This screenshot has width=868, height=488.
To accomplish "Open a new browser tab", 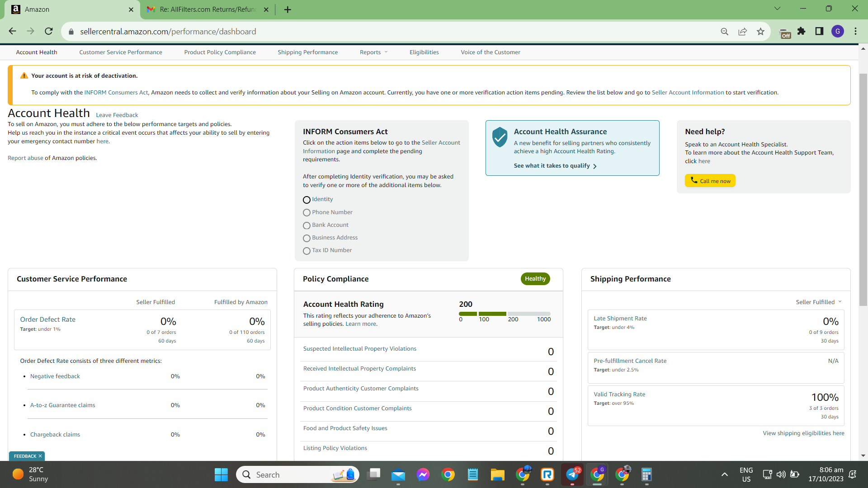I will tap(288, 9).
